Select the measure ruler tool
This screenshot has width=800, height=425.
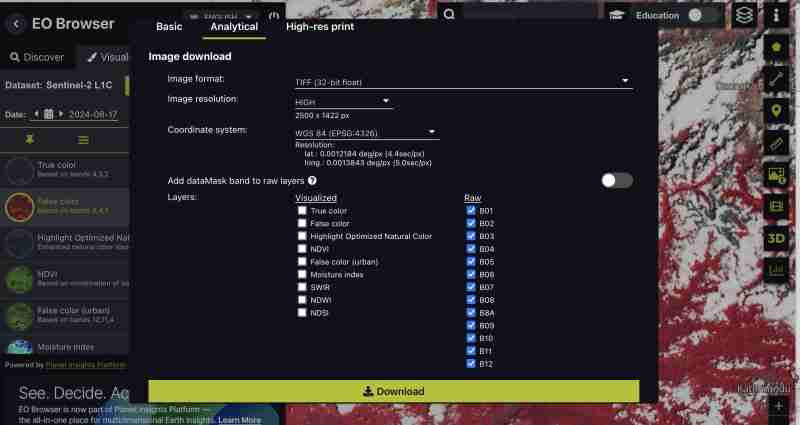tap(776, 143)
